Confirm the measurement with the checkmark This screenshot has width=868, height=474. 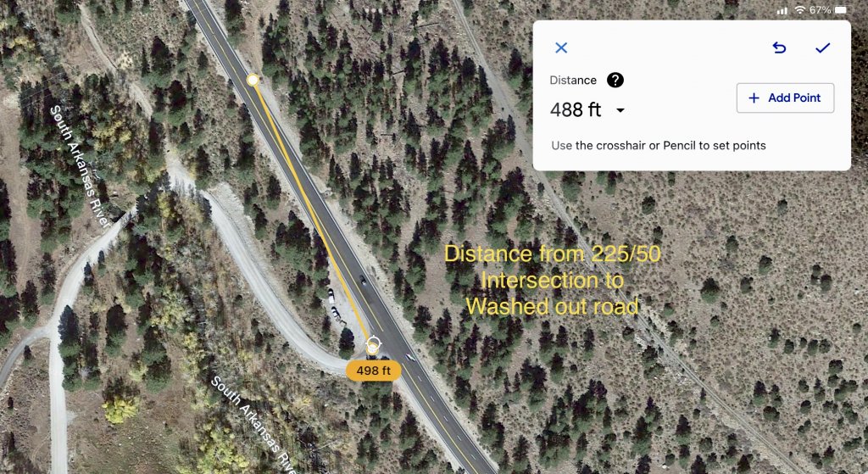(x=822, y=47)
